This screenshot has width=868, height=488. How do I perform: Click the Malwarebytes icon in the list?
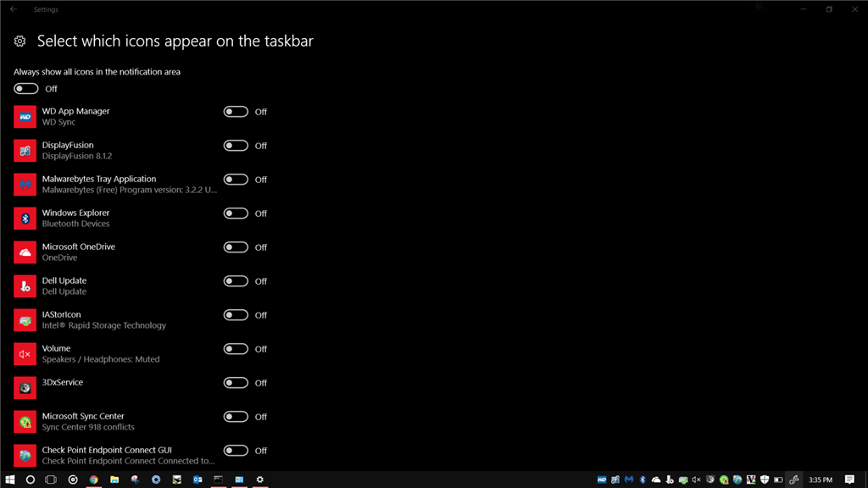point(25,184)
